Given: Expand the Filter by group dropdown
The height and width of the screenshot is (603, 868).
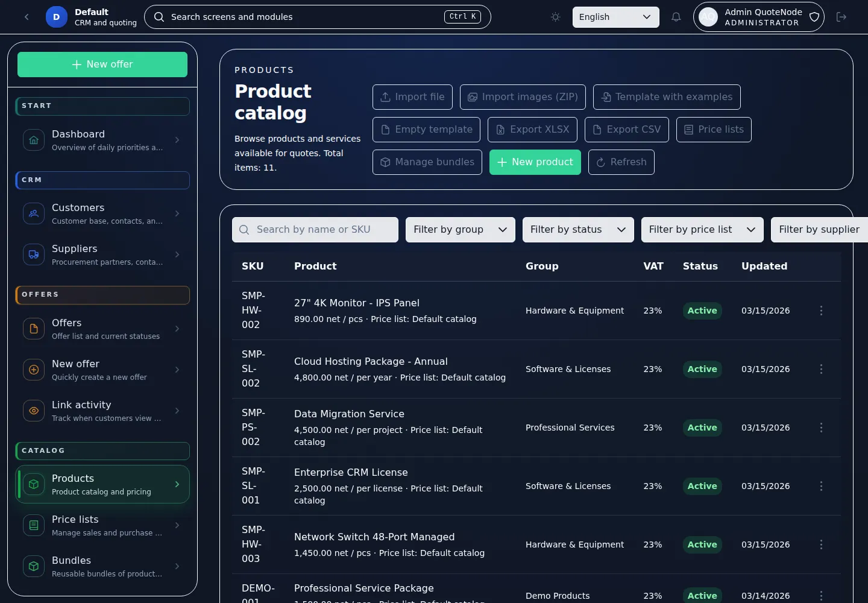Looking at the screenshot, I should [x=460, y=230].
